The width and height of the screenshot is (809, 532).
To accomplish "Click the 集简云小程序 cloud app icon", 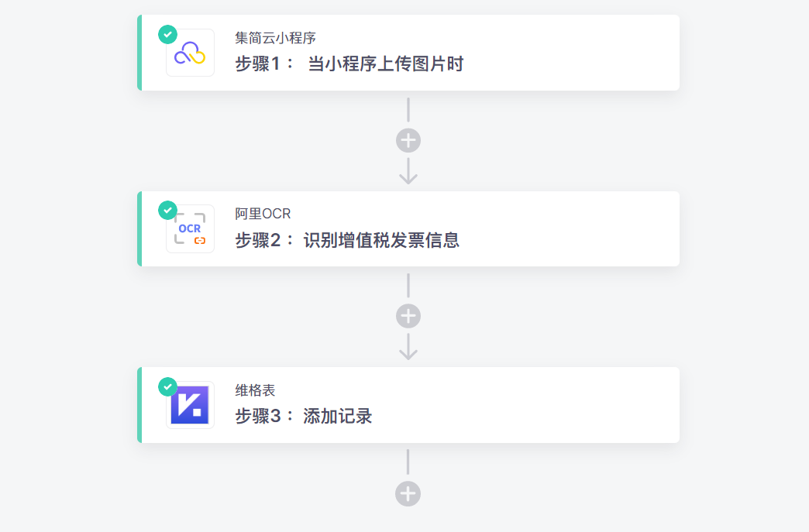I will [190, 53].
